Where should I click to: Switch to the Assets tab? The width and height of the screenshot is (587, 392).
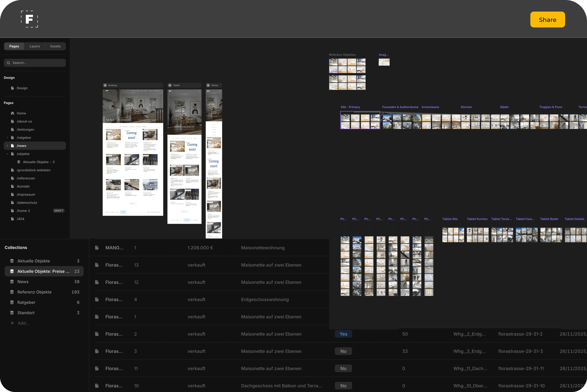pyautogui.click(x=55, y=46)
